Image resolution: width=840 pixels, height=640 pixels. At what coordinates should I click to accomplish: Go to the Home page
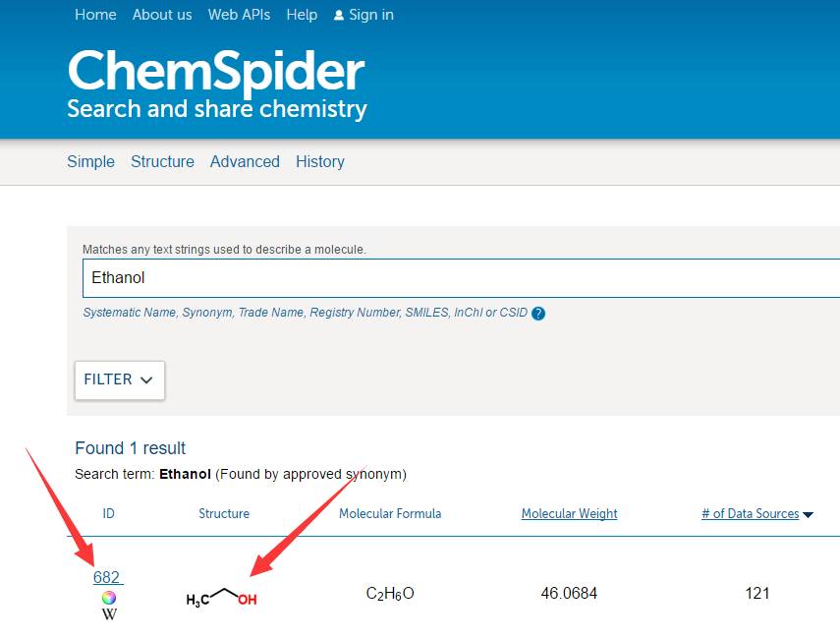point(95,15)
